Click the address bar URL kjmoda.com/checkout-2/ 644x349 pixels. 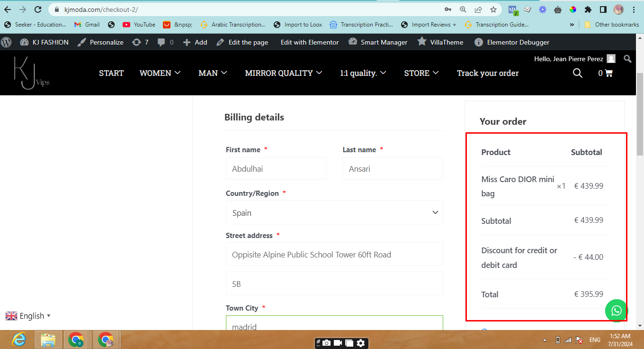click(x=101, y=9)
